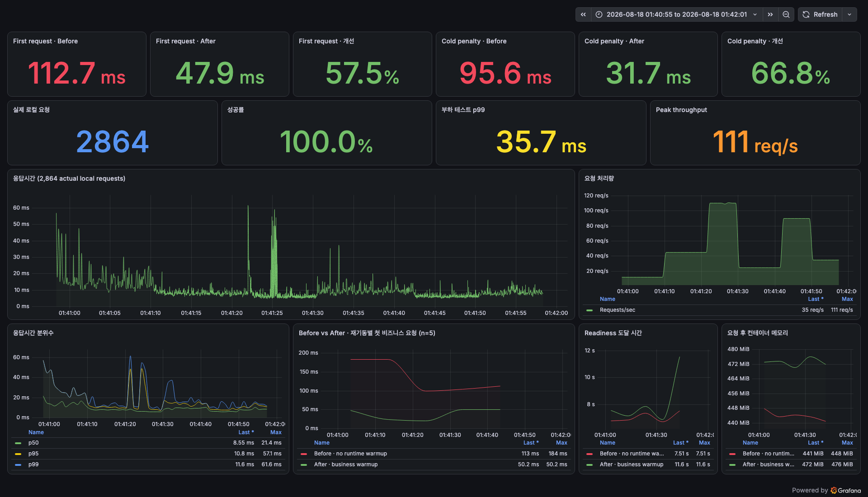Click the 47.9 ms stat value
Viewport: 868px width, 497px height.
[x=220, y=73]
